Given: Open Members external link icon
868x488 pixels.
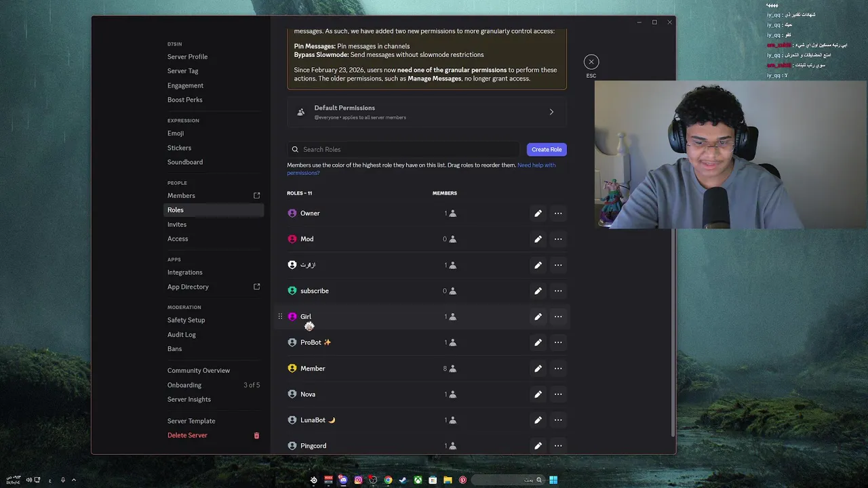Looking at the screenshot, I should pyautogui.click(x=257, y=196).
